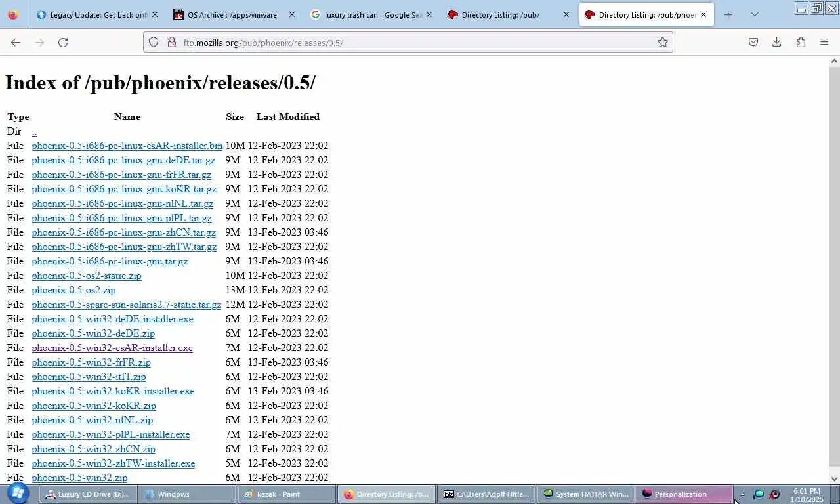Open the Windows Start button
This screenshot has width=840, height=504.
click(18, 493)
